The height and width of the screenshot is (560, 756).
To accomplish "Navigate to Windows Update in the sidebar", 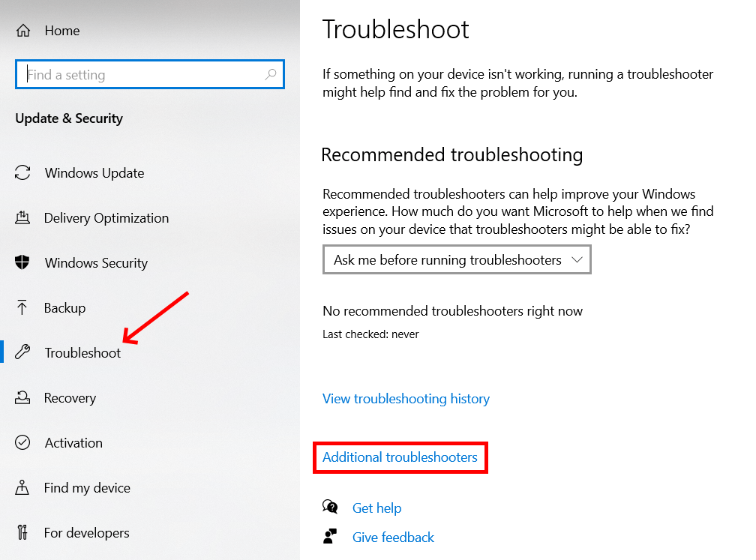I will click(94, 172).
